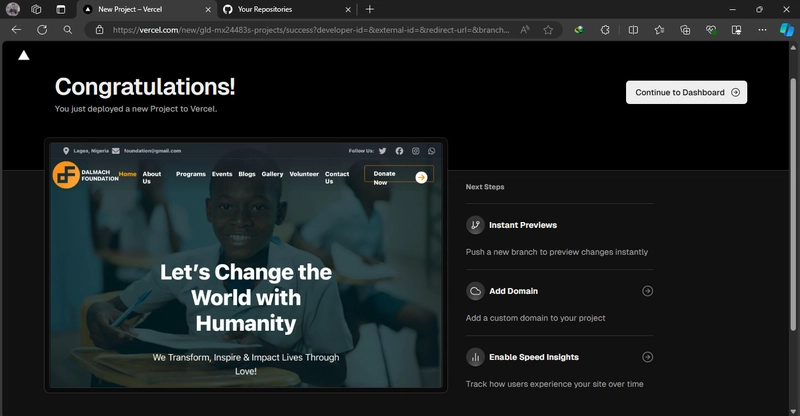Screen dimensions: 800x416
Task: Click the browser refresh icon
Action: [x=42, y=30]
